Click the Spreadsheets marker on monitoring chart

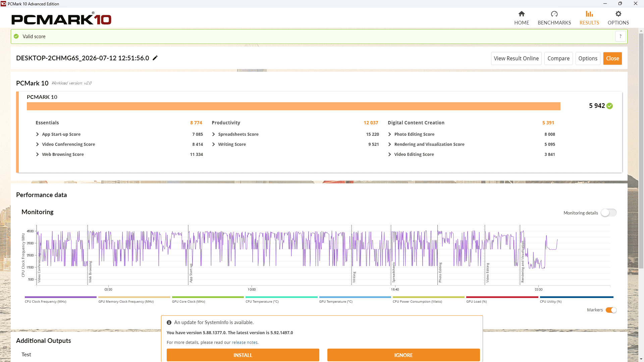393,272
